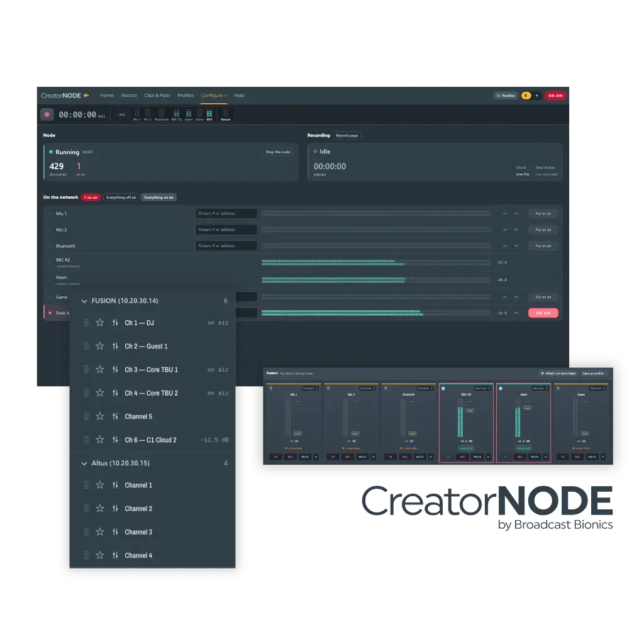Viewport: 644px width, 644px height.
Task: Star Channel 5 in the FUSION group
Action: pos(100,416)
